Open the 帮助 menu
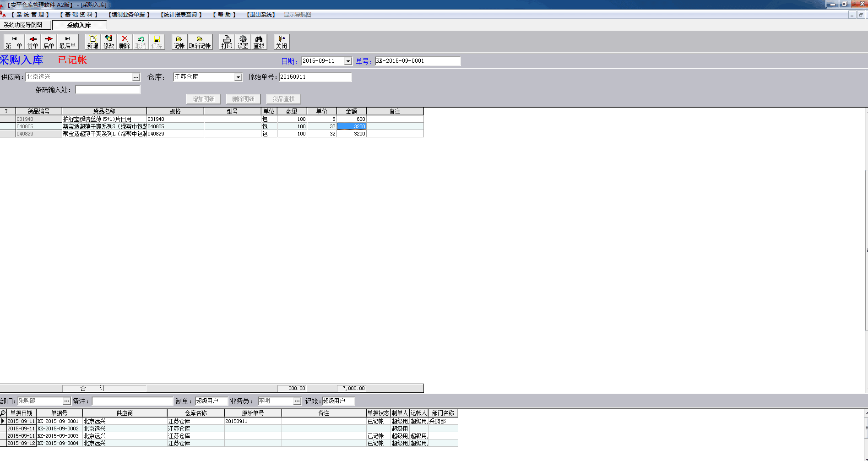This screenshot has height=461, width=868. pos(224,15)
